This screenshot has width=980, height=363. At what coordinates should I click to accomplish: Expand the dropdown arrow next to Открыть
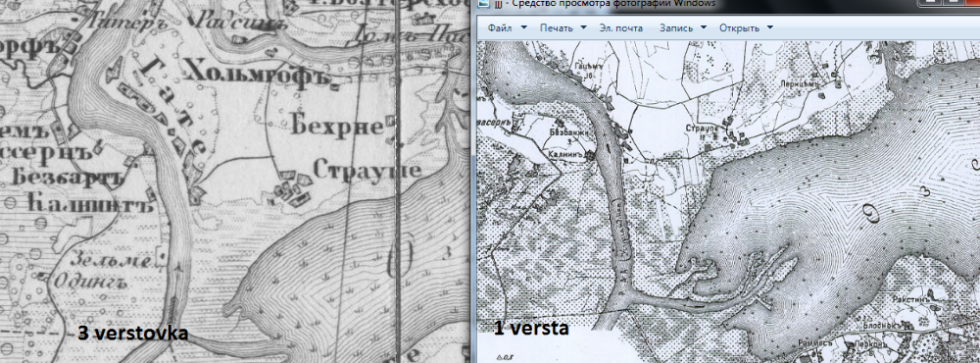point(769,27)
